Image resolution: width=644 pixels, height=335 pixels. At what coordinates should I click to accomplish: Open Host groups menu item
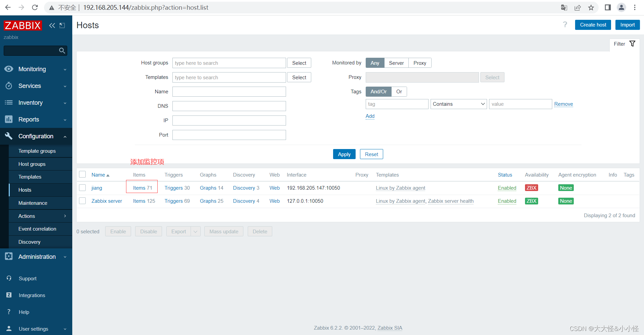pos(40,164)
